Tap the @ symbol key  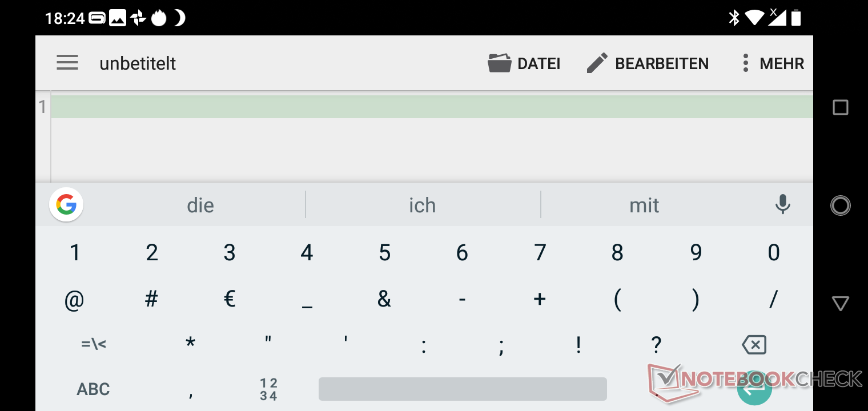pos(74,300)
